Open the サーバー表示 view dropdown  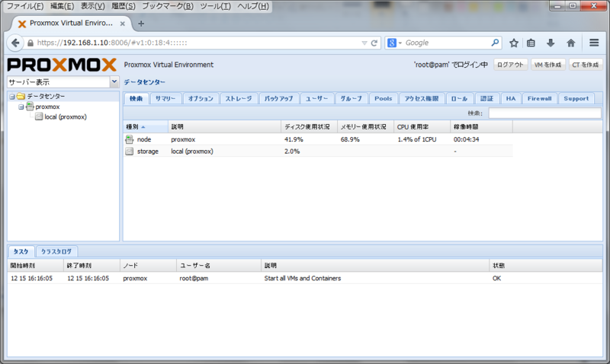pyautogui.click(x=114, y=81)
